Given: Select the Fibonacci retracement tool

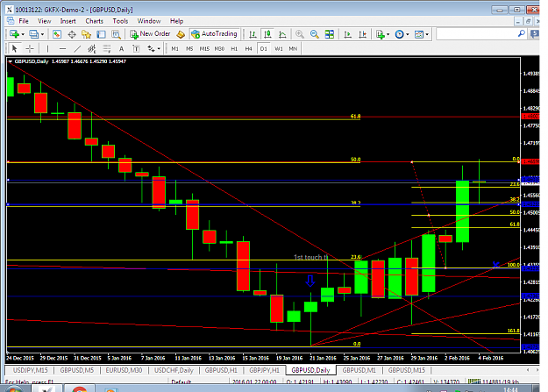Looking at the screenshot, I should click(x=107, y=48).
